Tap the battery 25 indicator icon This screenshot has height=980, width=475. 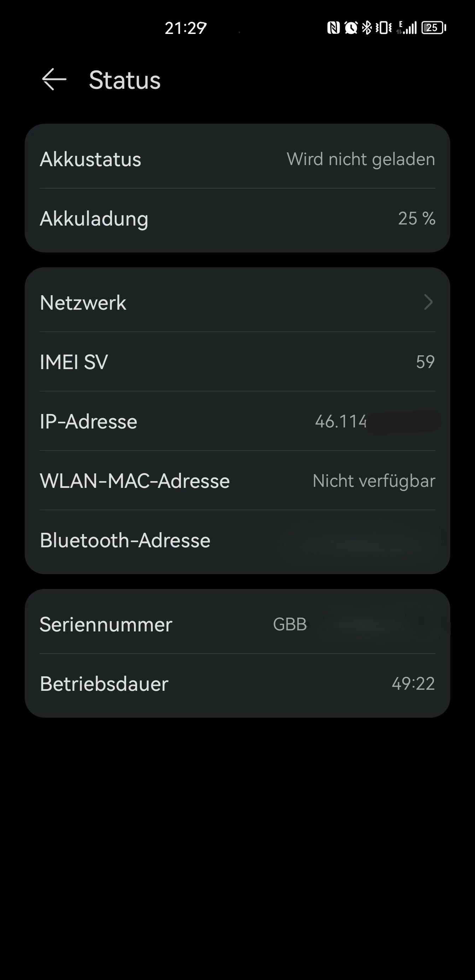(x=434, y=28)
